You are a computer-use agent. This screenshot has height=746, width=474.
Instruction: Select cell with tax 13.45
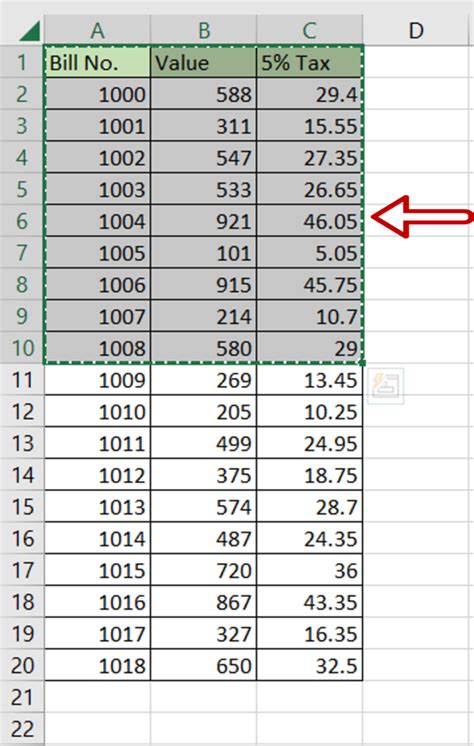point(309,380)
